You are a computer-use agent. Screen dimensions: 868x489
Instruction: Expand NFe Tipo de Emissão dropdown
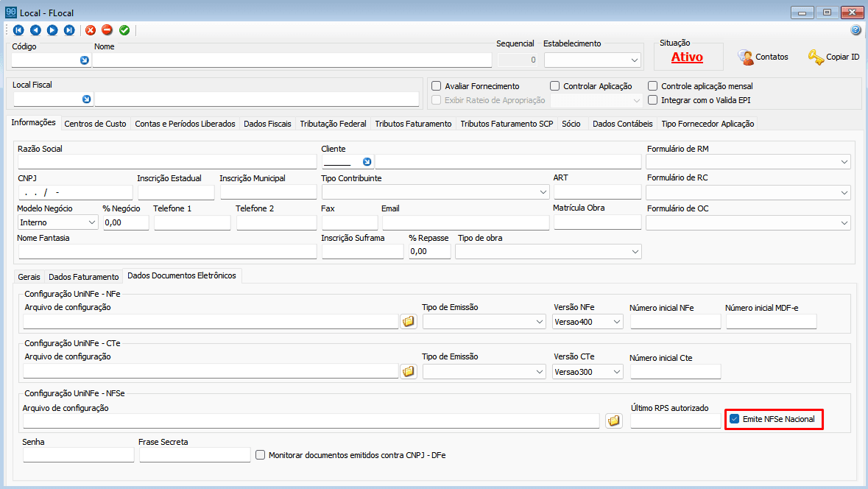pyautogui.click(x=540, y=322)
